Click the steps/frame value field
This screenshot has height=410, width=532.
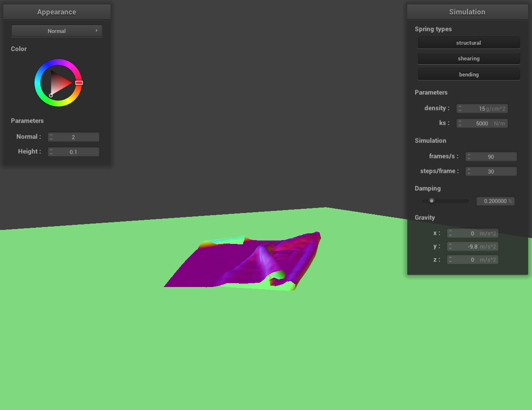tap(491, 171)
